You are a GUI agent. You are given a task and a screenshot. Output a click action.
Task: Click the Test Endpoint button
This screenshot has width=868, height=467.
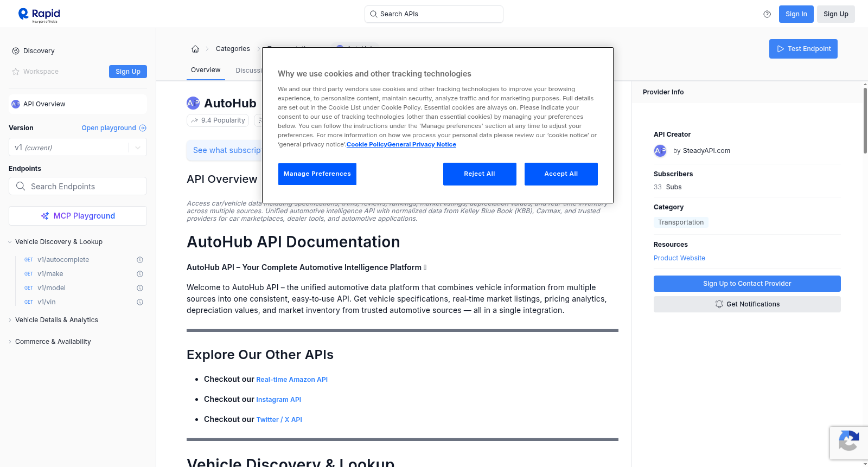coord(803,49)
